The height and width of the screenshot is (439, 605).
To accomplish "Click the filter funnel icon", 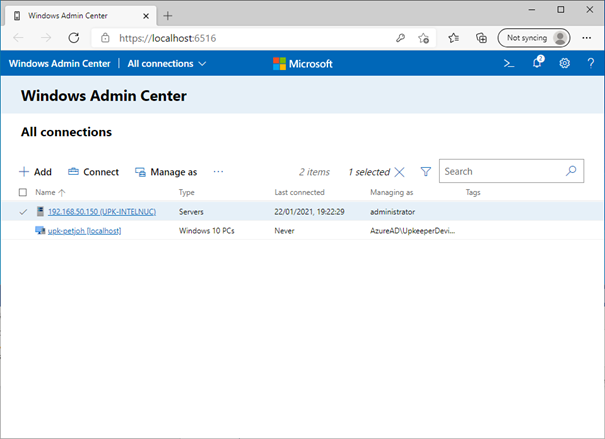I will coord(426,172).
